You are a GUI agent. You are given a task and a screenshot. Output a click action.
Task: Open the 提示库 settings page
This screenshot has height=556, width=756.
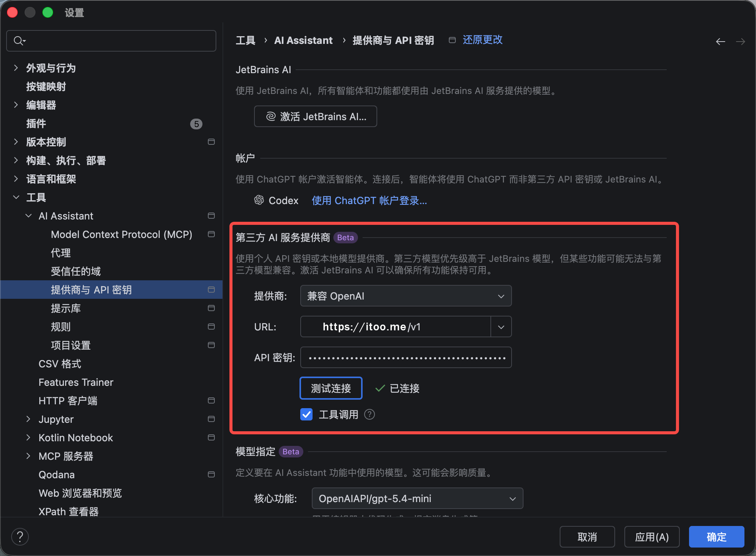66,308
